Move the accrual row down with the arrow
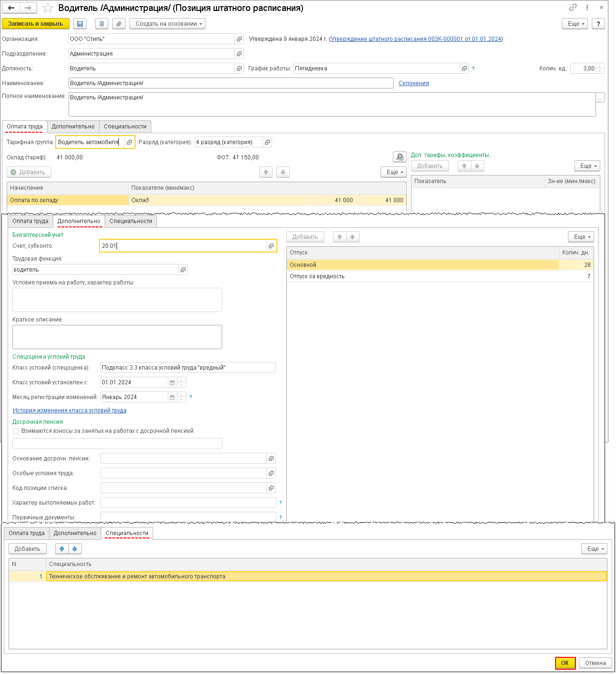Image resolution: width=616 pixels, height=674 pixels. (283, 172)
